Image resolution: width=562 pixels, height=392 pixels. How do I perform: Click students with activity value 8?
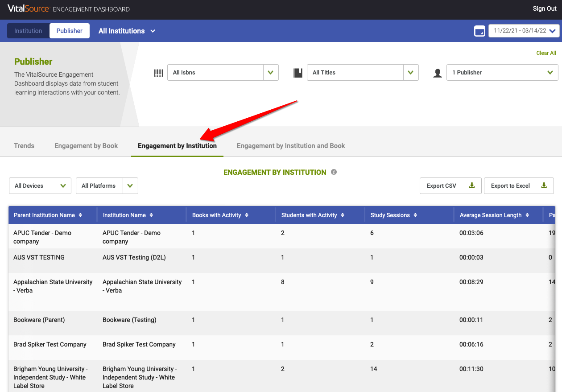pyautogui.click(x=283, y=282)
